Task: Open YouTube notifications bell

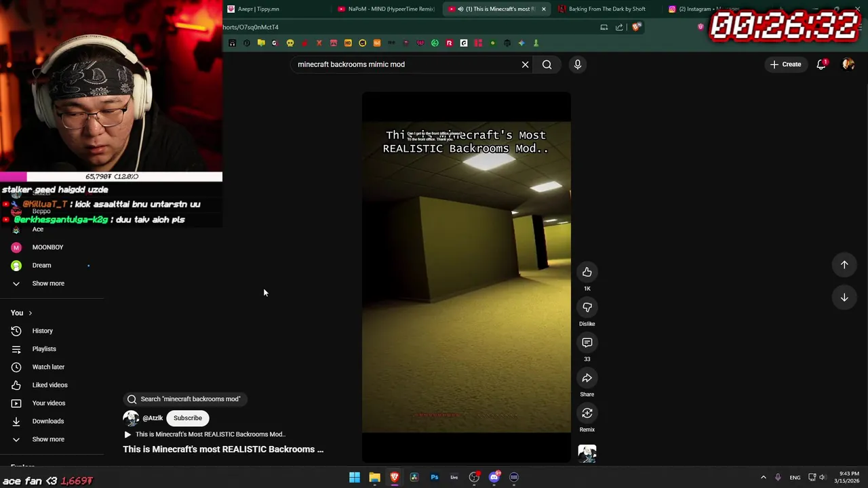Action: tap(821, 64)
